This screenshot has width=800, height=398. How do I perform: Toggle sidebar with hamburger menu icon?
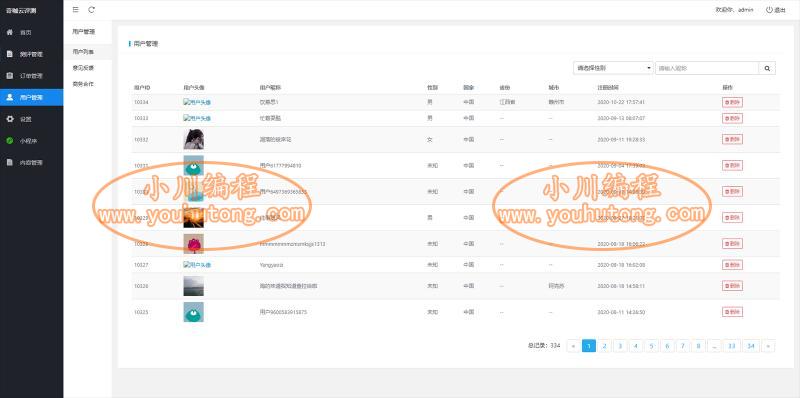click(76, 10)
